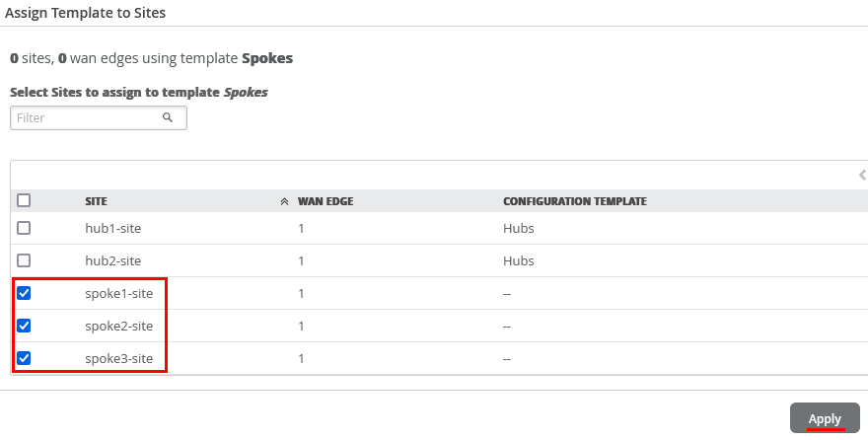Click Hubs template in hub1-site row
868x440 pixels.
(x=518, y=228)
